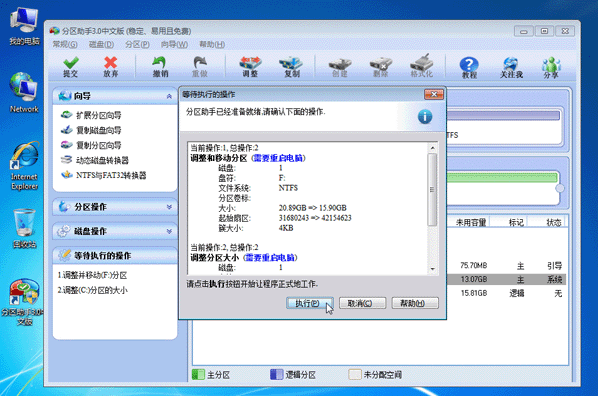
Task: Collapse the 向导 panel with its chevron
Action: click(169, 97)
